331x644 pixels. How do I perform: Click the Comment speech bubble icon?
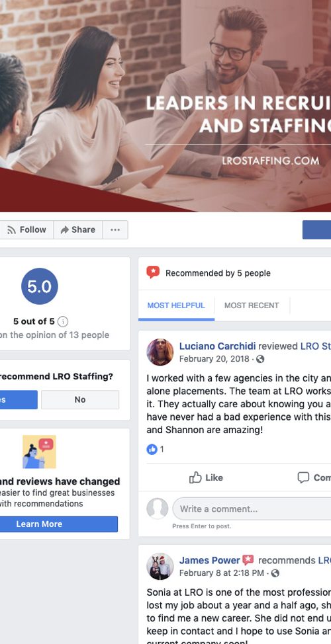tap(303, 477)
